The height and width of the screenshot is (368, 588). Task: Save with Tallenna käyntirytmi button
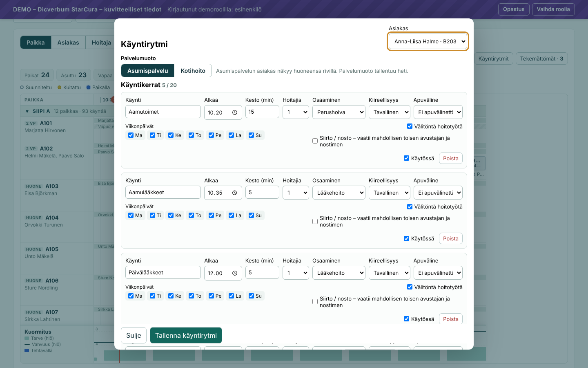(186, 335)
